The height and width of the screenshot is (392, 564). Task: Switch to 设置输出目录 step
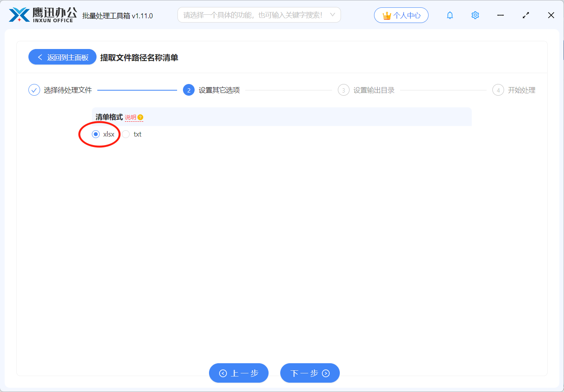tap(374, 90)
